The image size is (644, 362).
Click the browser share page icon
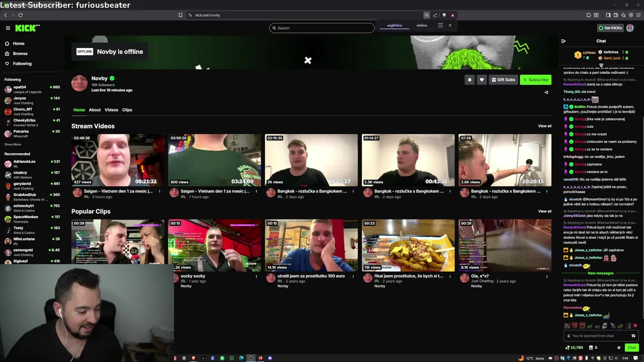[435, 15]
